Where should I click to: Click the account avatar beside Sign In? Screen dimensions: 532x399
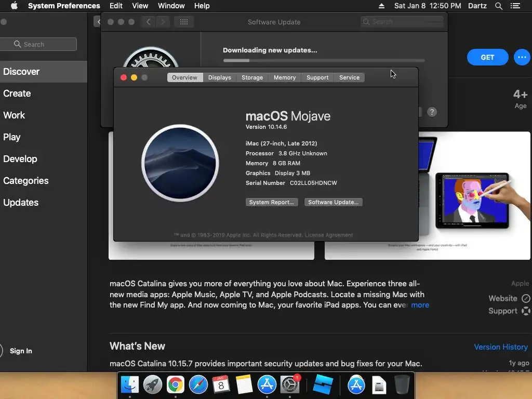(1, 351)
